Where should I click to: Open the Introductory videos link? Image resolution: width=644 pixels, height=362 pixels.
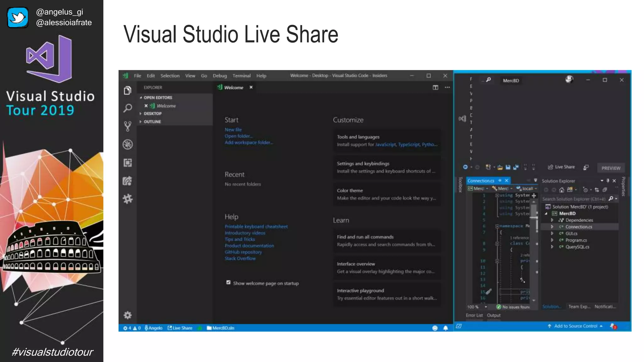[245, 233]
